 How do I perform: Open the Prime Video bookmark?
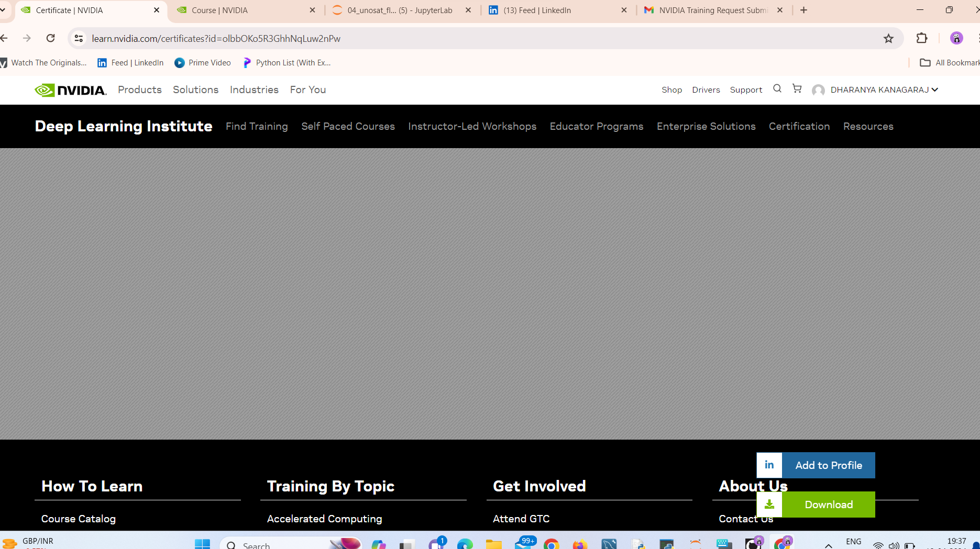[x=203, y=63]
